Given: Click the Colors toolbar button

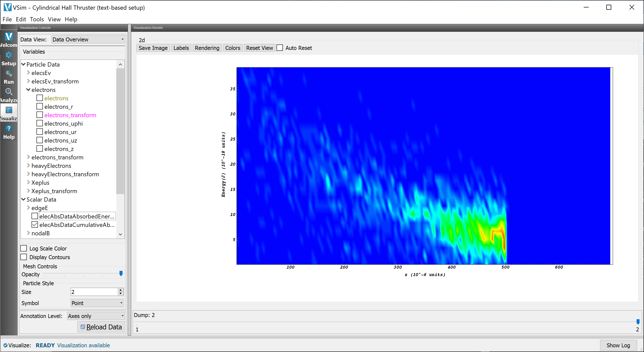Looking at the screenshot, I should [233, 48].
